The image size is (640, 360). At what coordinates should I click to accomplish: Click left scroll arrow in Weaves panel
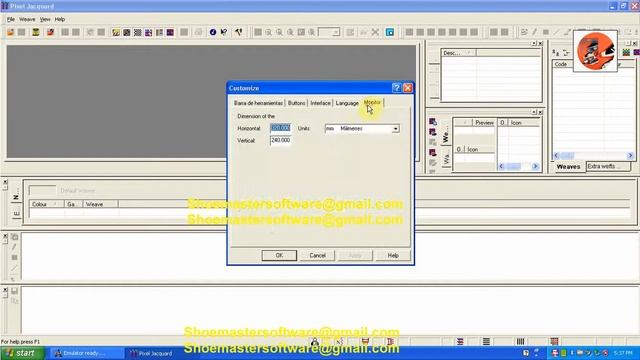[x=556, y=156]
